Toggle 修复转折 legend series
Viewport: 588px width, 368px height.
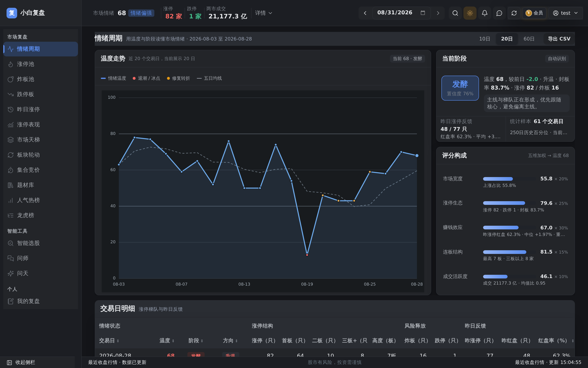pos(178,78)
